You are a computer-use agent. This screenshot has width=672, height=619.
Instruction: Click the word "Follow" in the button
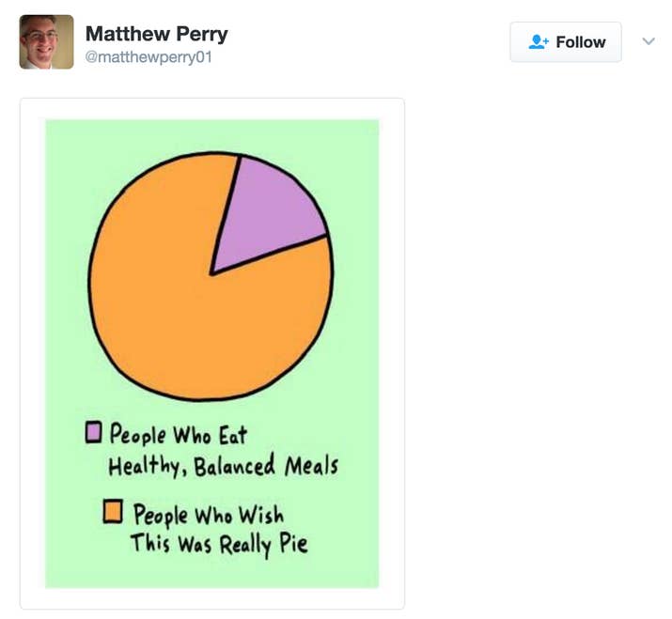coord(580,42)
